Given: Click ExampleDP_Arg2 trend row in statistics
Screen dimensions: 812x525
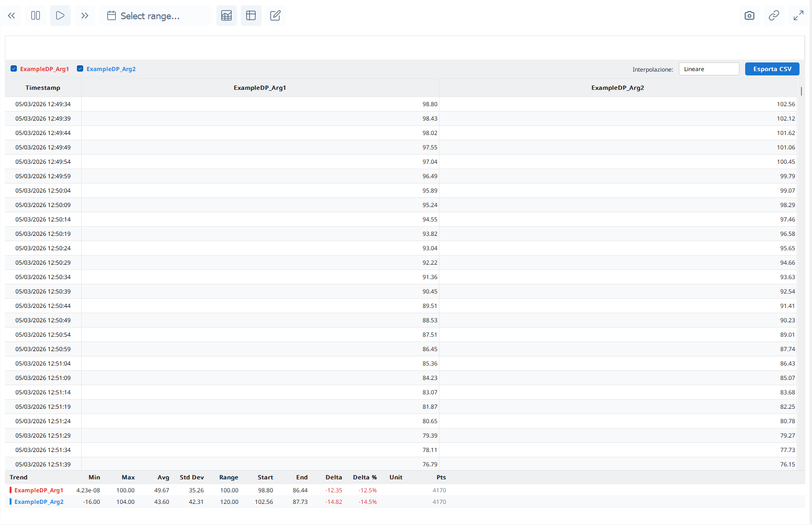Looking at the screenshot, I should [39, 502].
